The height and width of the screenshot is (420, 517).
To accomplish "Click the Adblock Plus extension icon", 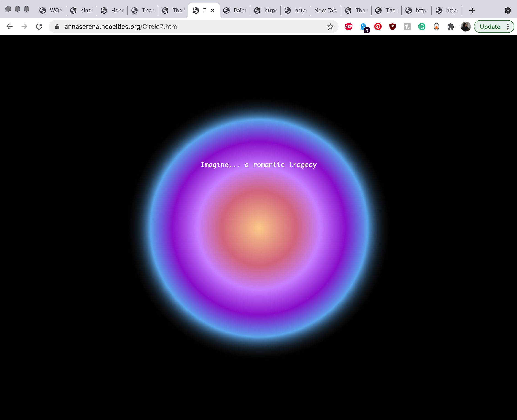I will [348, 27].
